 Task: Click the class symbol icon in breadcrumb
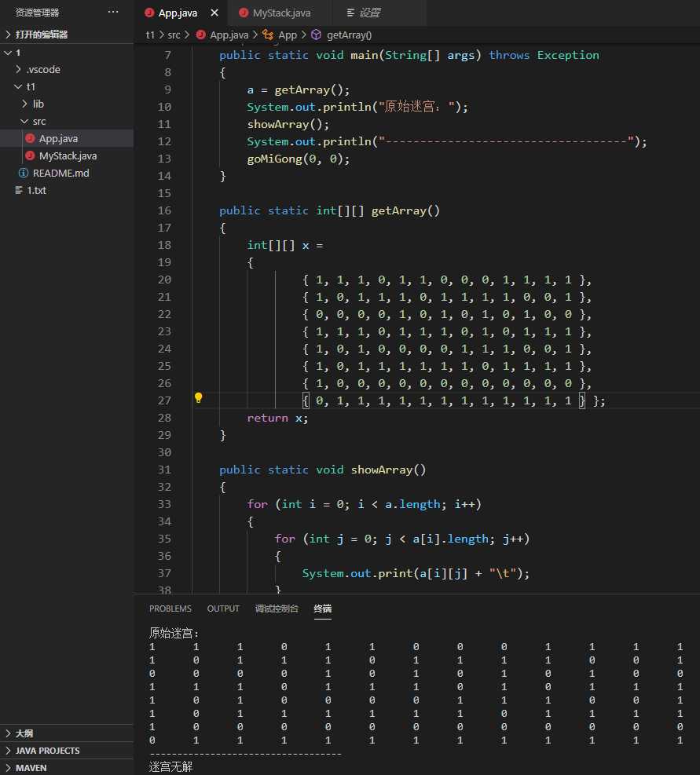(x=268, y=35)
